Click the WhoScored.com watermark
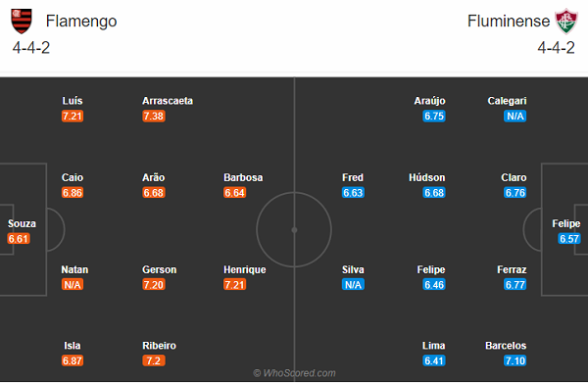Image resolution: width=588 pixels, height=383 pixels. pos(294,373)
